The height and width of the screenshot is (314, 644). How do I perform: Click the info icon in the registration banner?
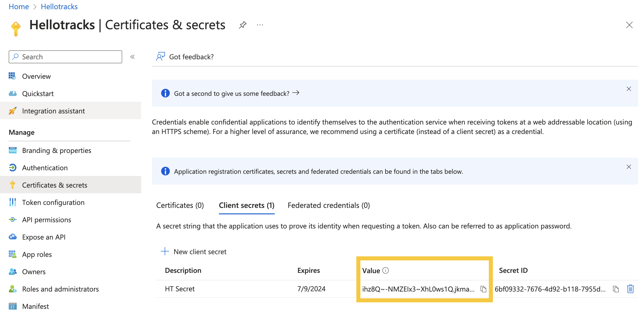coord(165,171)
